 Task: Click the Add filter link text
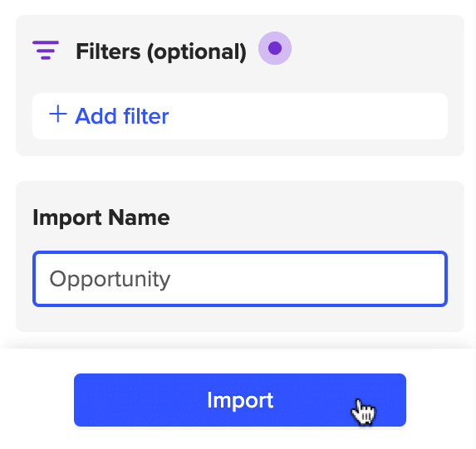[x=122, y=116]
